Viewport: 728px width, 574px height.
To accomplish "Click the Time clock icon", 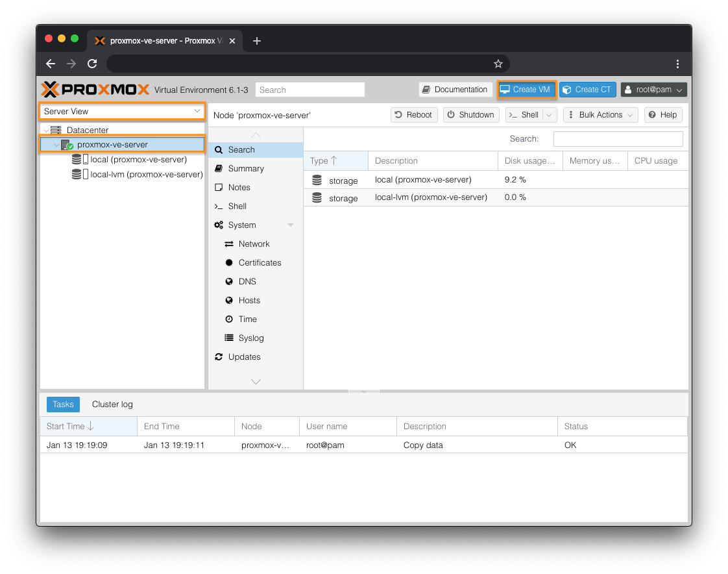I will point(229,319).
